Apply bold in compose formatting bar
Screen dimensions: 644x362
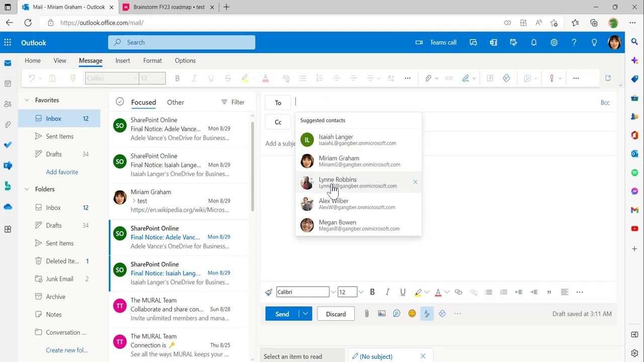[372, 292]
